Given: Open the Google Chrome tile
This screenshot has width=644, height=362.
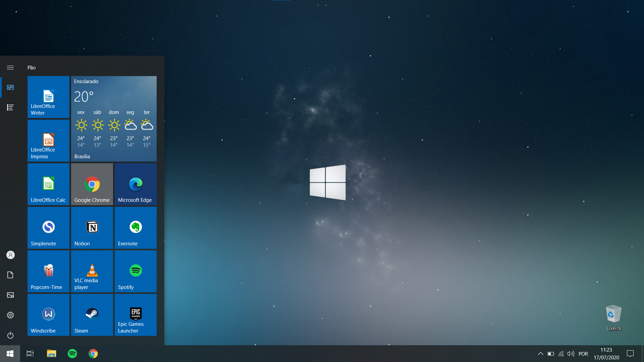Looking at the screenshot, I should [x=92, y=184].
